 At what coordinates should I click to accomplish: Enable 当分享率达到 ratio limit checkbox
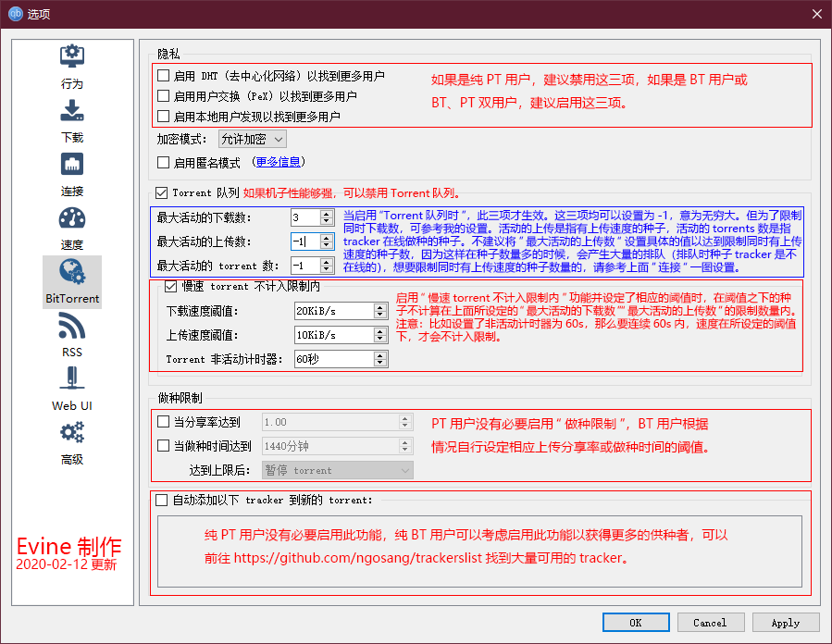point(164,422)
